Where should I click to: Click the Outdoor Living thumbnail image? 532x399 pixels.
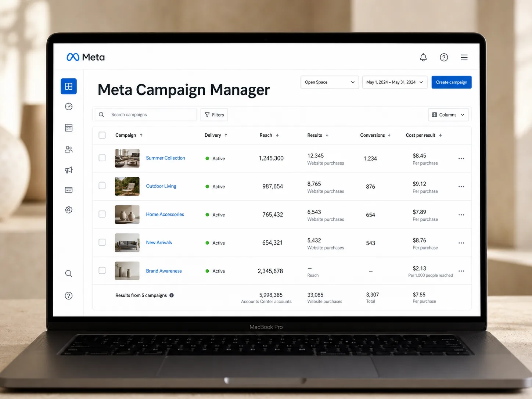click(127, 186)
